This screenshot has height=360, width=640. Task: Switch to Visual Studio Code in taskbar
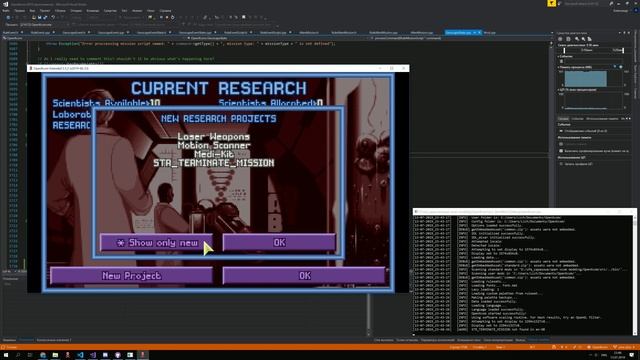click(x=80, y=355)
